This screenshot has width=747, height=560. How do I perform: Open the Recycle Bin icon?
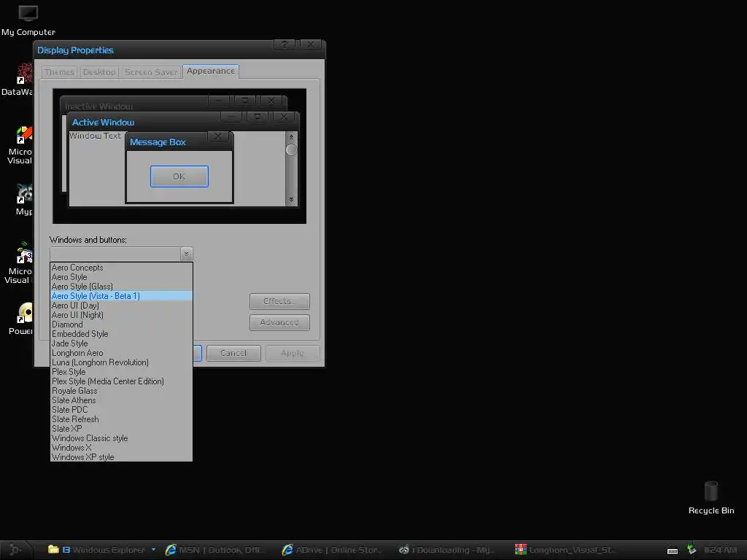tap(711, 497)
